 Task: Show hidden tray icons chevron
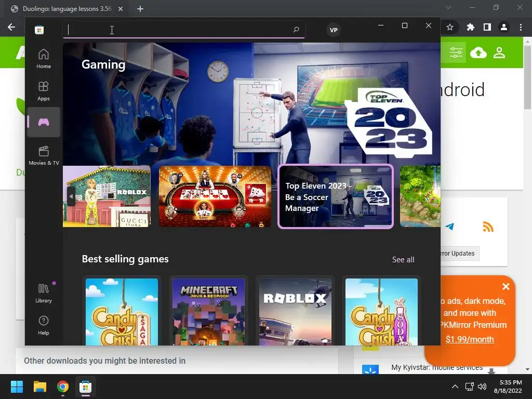455,387
